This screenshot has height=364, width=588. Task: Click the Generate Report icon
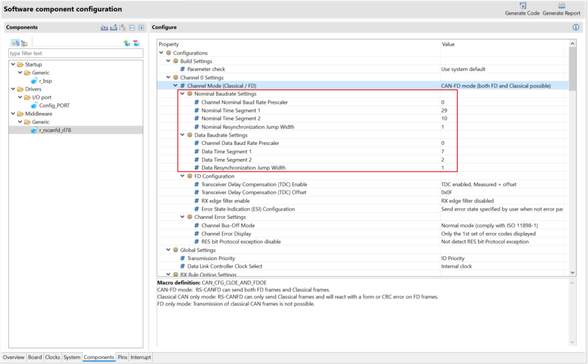(x=561, y=5)
